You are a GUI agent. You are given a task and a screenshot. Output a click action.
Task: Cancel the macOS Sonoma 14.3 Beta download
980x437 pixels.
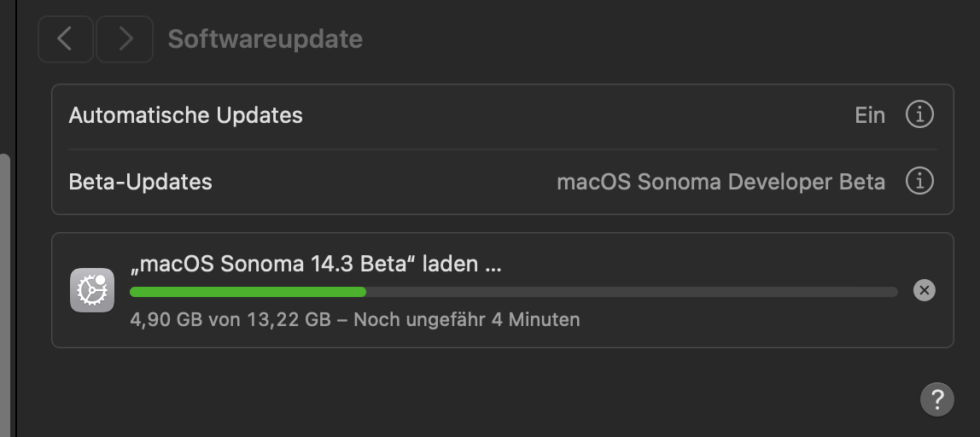click(x=924, y=290)
